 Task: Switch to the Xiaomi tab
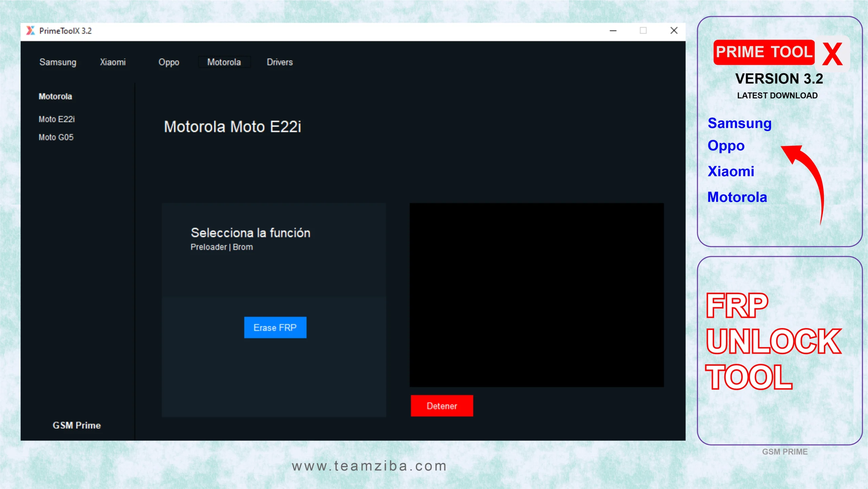[113, 62]
